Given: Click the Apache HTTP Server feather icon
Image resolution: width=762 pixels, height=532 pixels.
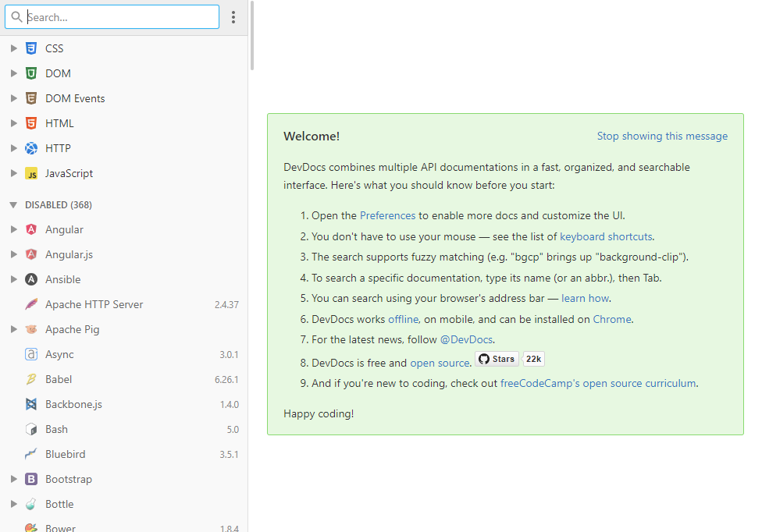Looking at the screenshot, I should click(31, 304).
